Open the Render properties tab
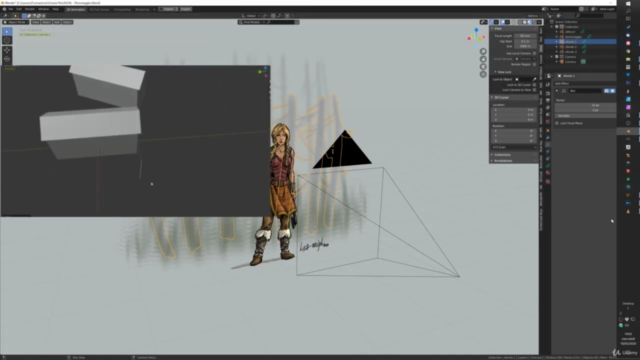The height and width of the screenshot is (360, 640). (x=548, y=93)
